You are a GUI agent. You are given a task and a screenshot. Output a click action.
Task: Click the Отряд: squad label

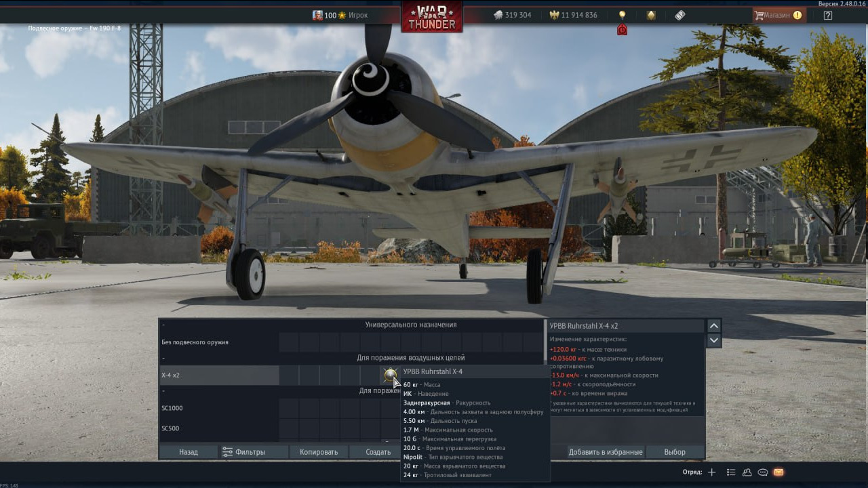692,472
